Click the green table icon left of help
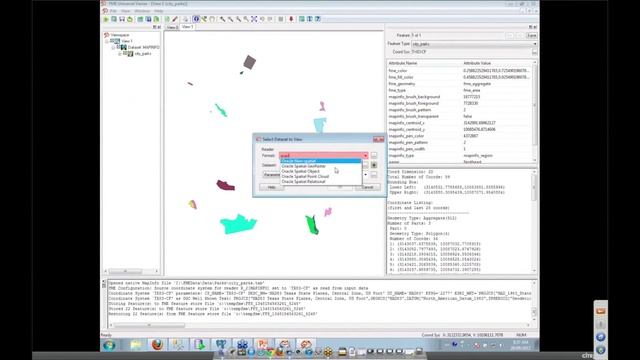The height and width of the screenshot is (360, 640). click(302, 19)
